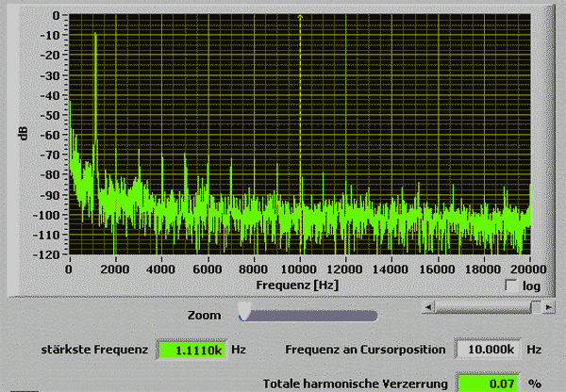Click the Frequenz an Cursorposition label
Screen dimensions: 566x392
click(365, 350)
